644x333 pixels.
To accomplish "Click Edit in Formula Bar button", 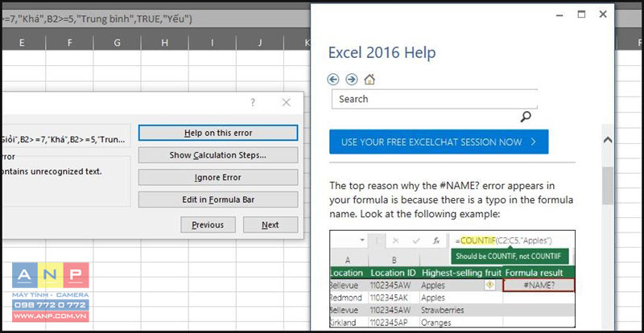I will click(x=218, y=200).
